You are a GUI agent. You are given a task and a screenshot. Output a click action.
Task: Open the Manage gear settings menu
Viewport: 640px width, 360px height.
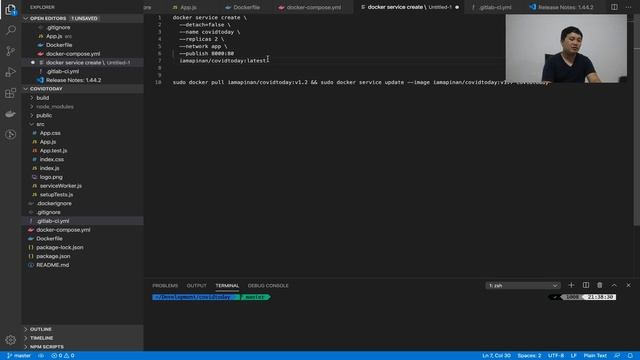[x=11, y=340]
